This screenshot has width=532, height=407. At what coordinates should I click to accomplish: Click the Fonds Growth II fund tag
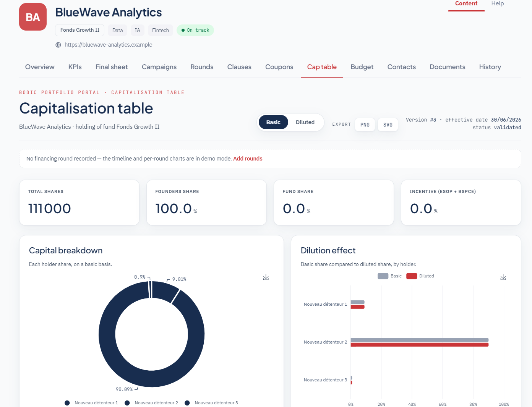[x=80, y=30]
